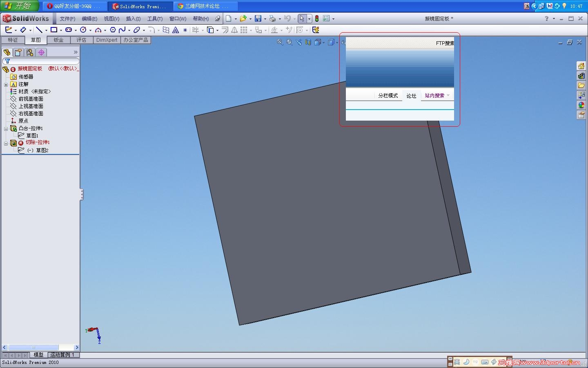Open the 编辑(E) menu
This screenshot has width=588, height=368.
[89, 19]
